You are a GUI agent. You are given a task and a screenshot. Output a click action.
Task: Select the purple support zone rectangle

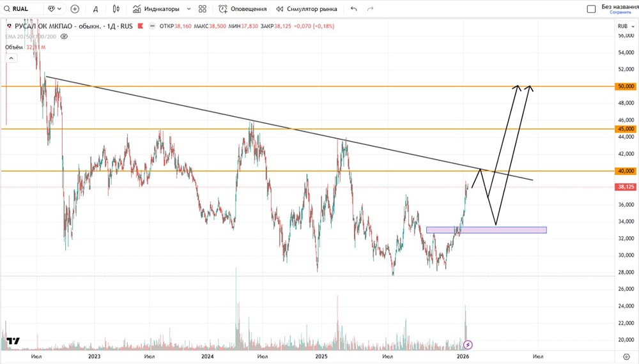click(x=486, y=230)
